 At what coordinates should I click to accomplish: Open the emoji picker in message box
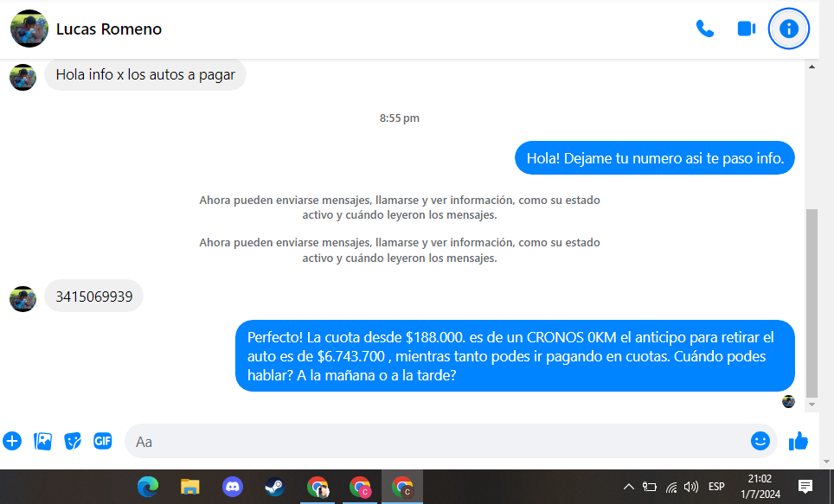coord(760,441)
